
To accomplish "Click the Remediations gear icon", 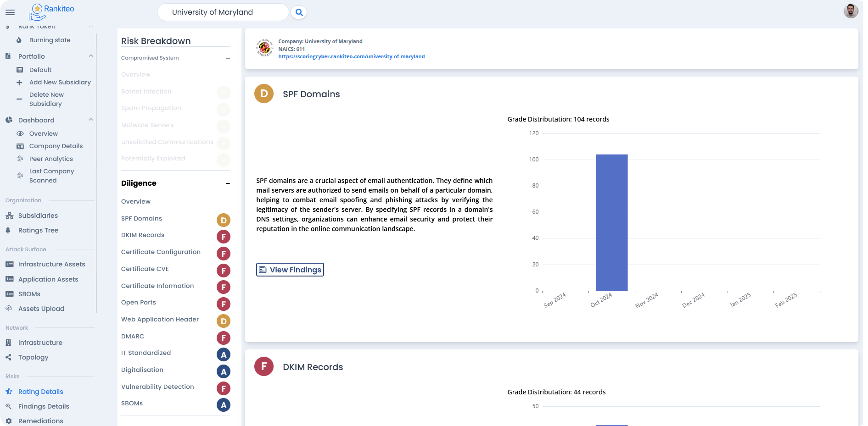I will (x=9, y=420).
